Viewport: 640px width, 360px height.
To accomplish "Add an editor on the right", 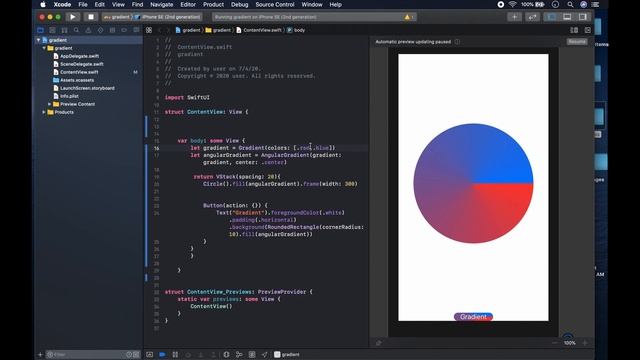I will point(588,30).
